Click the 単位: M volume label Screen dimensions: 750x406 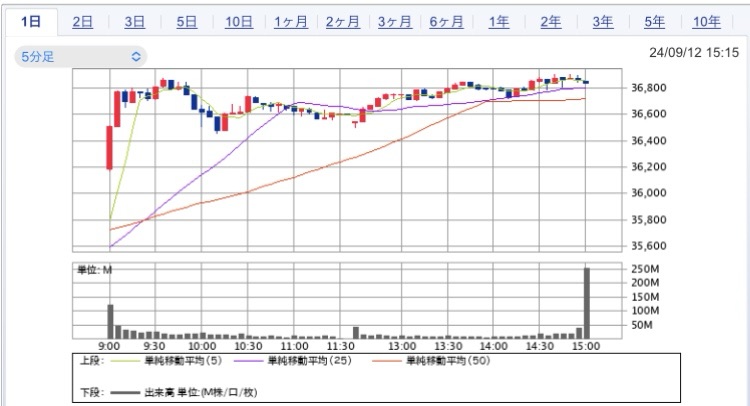pyautogui.click(x=94, y=270)
